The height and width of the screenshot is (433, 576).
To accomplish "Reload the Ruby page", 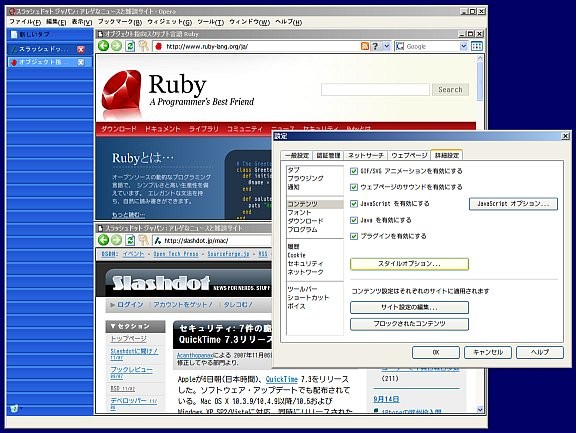I will coord(130,46).
